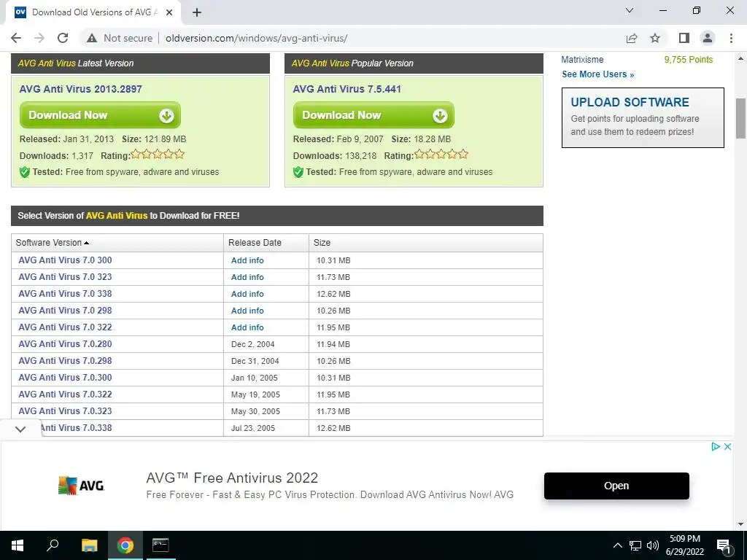Viewport: 747px width, 560px height.
Task: Open File Explorer from the taskbar
Action: [89, 545]
